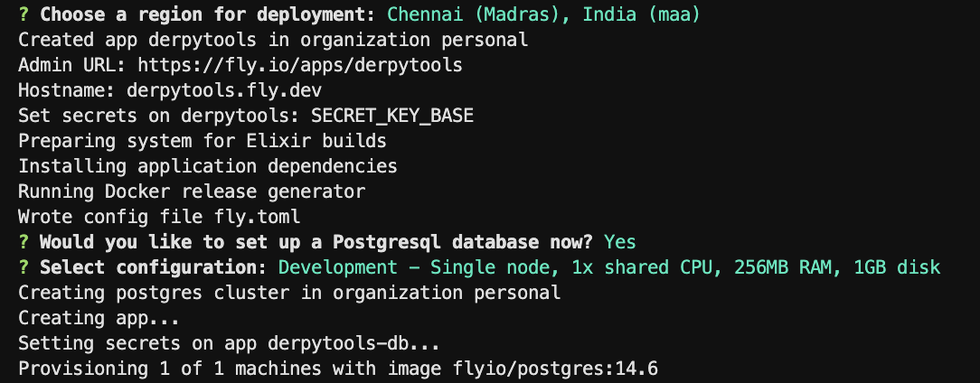
Task: Click the question mark before 'Select configuration'
Action: [24, 267]
